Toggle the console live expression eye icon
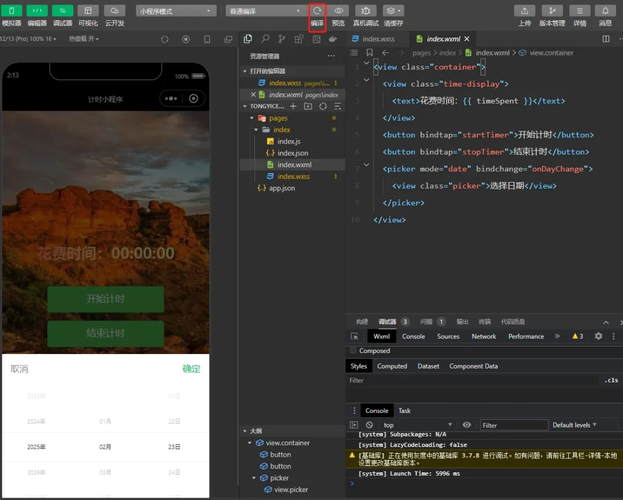This screenshot has height=500, width=623. (466, 425)
